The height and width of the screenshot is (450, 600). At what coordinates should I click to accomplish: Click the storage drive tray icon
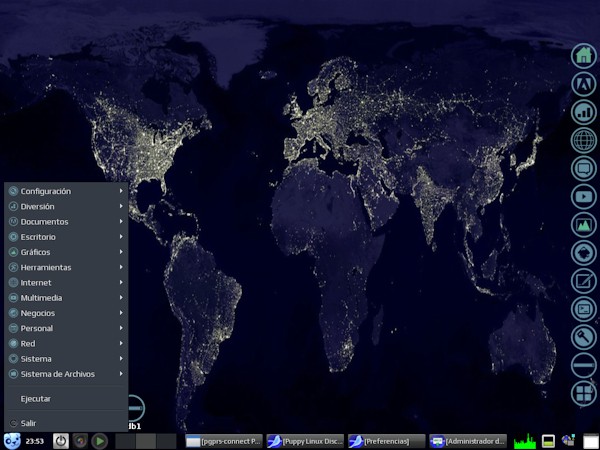point(548,441)
